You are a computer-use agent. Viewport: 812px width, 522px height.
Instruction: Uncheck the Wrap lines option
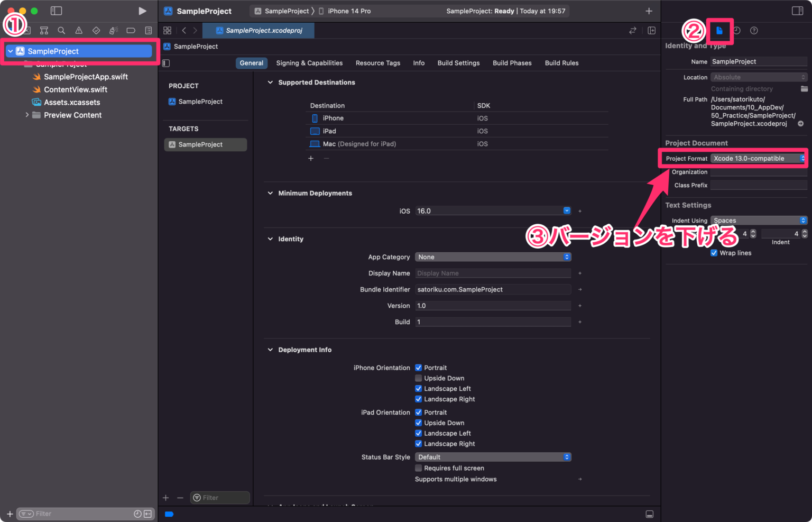coord(714,253)
